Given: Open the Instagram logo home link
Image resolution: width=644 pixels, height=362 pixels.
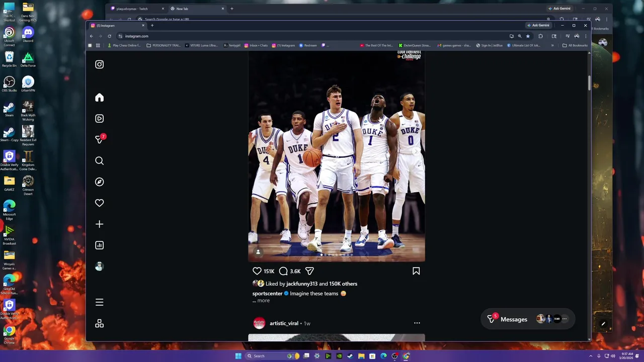Looking at the screenshot, I should [99, 64].
